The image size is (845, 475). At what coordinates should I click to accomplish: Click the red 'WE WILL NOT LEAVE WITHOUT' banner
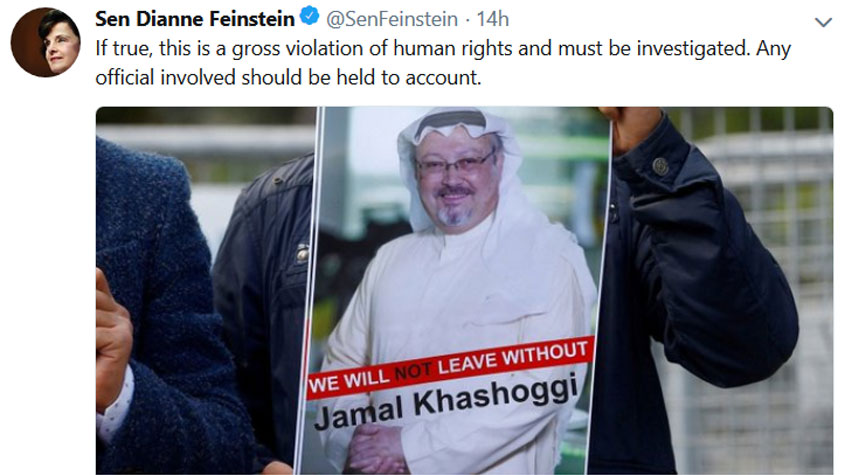point(451,368)
